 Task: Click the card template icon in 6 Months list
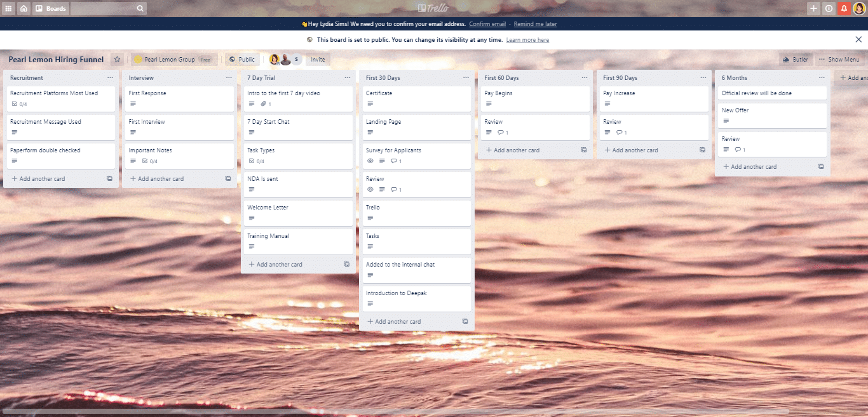coord(821,167)
